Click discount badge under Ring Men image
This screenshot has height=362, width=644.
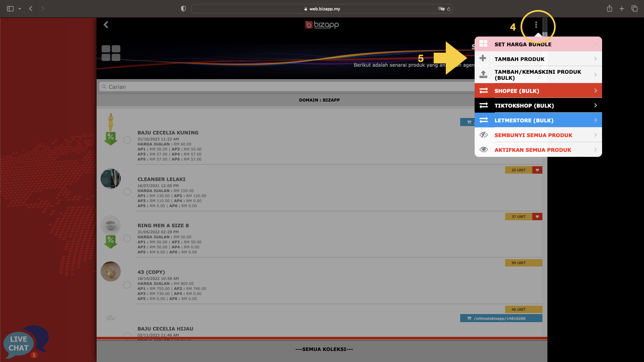point(111,242)
